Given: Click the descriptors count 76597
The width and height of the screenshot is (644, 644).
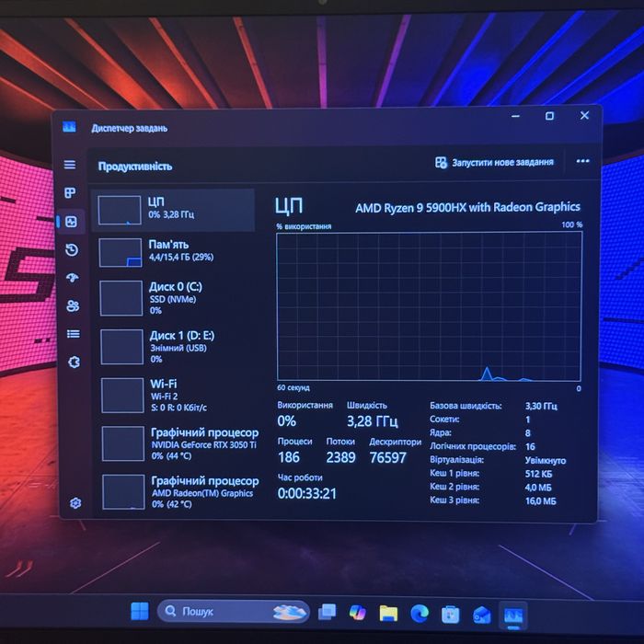Looking at the screenshot, I should pyautogui.click(x=387, y=457).
